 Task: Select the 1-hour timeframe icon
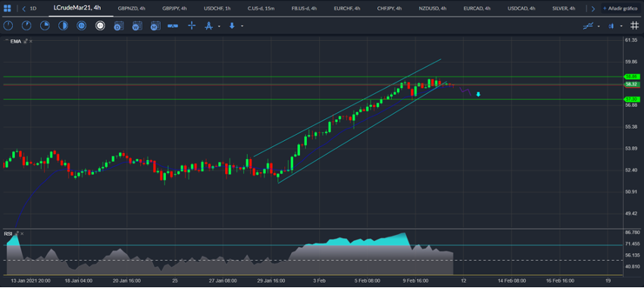pos(81,26)
